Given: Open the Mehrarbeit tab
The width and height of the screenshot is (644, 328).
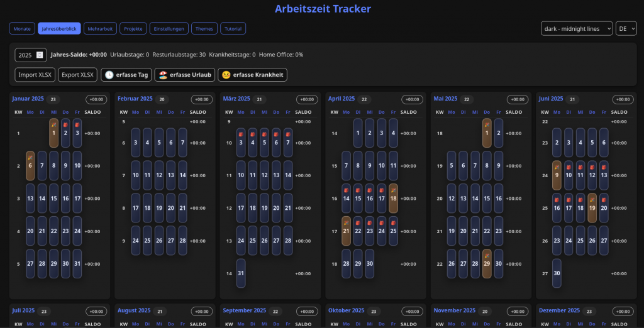Looking at the screenshot, I should tap(100, 28).
